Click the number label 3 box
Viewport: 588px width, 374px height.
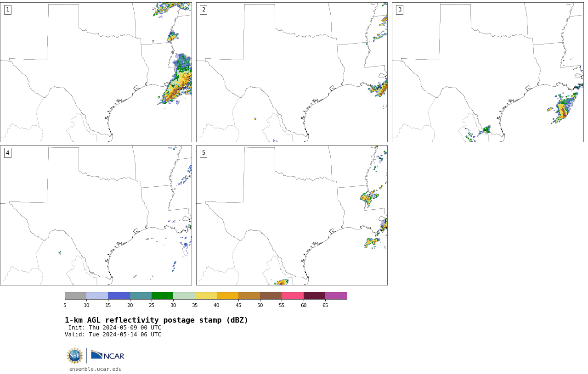point(399,10)
